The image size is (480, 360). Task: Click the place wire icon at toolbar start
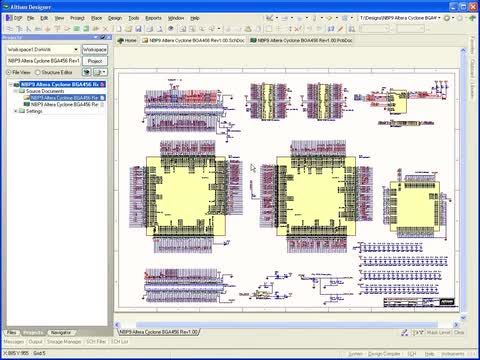pyautogui.click(x=10, y=29)
